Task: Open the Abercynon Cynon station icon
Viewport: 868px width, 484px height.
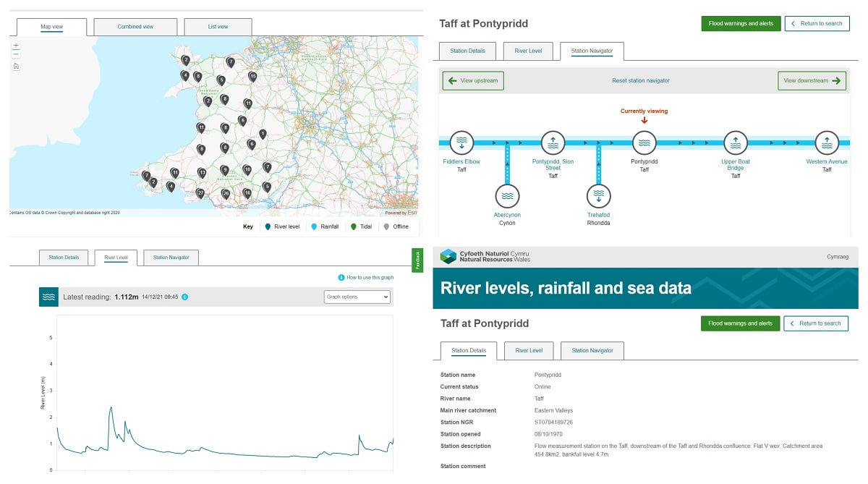Action: click(x=507, y=195)
